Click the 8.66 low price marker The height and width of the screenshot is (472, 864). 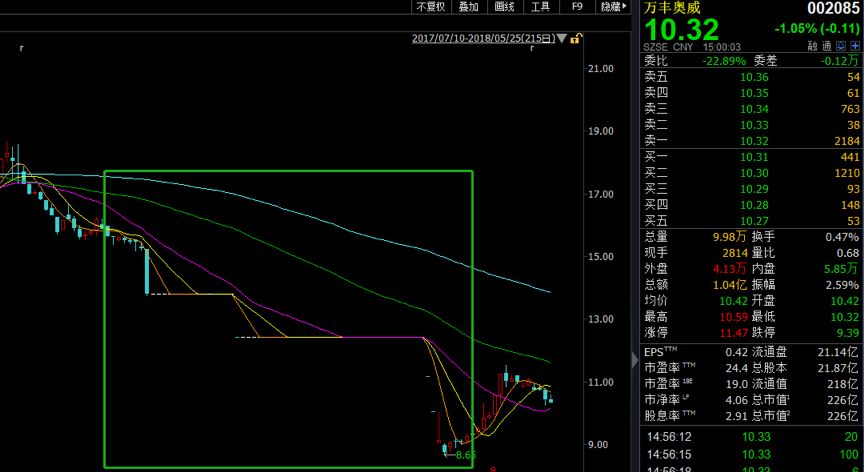[x=465, y=455]
